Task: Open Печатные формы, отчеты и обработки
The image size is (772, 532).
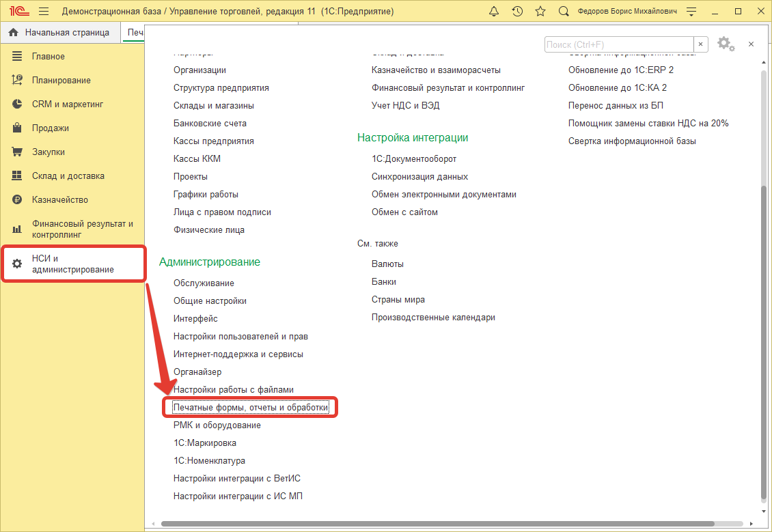Action: pyautogui.click(x=251, y=407)
